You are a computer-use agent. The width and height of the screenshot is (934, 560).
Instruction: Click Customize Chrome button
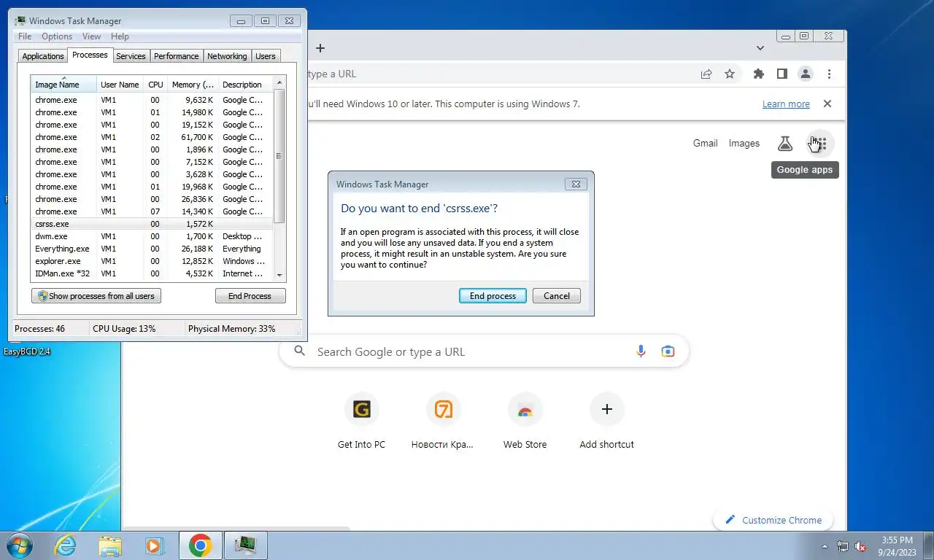[773, 520]
